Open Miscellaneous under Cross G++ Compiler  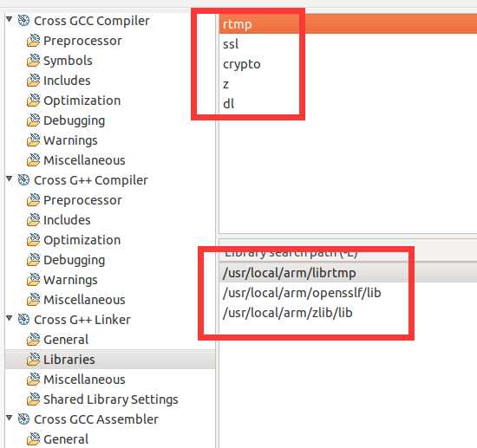pos(84,300)
